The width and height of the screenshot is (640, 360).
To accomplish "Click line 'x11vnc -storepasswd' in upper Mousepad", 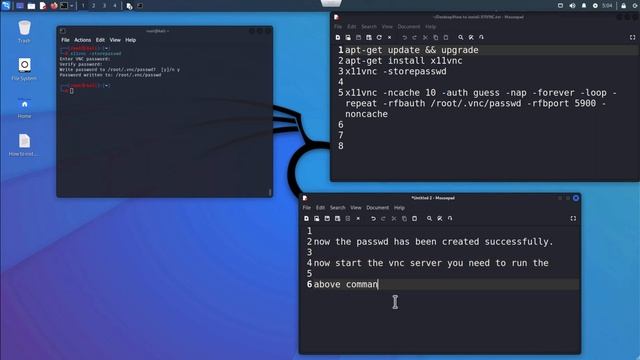I will pos(396,71).
